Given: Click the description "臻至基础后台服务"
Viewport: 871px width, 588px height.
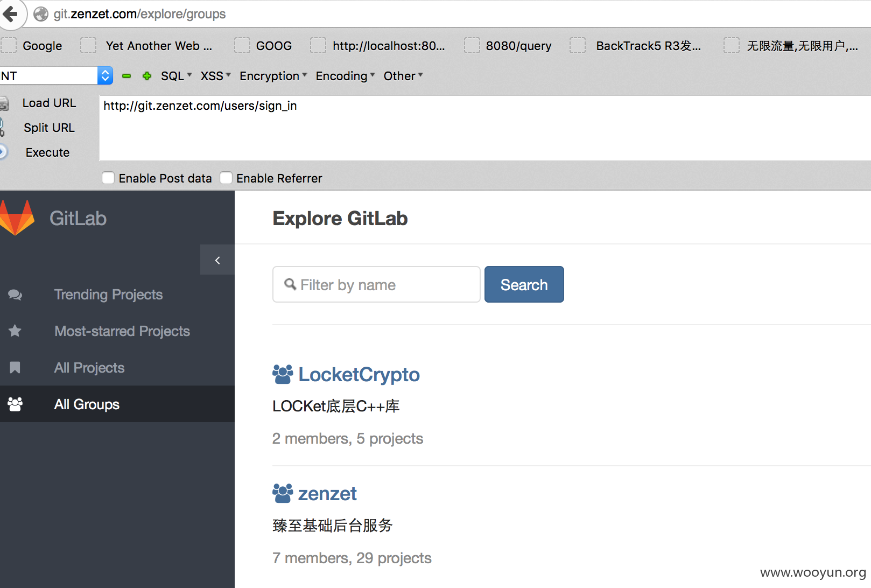Looking at the screenshot, I should pos(333,526).
